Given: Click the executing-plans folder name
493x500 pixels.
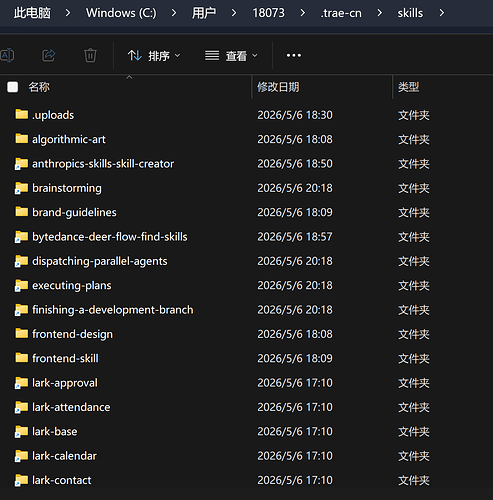Looking at the screenshot, I should coord(72,285).
